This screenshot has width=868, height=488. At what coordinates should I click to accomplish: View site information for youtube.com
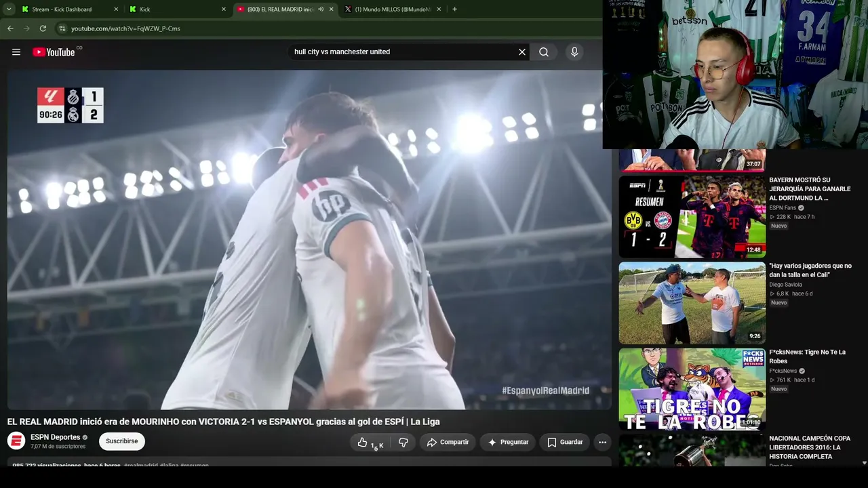62,28
